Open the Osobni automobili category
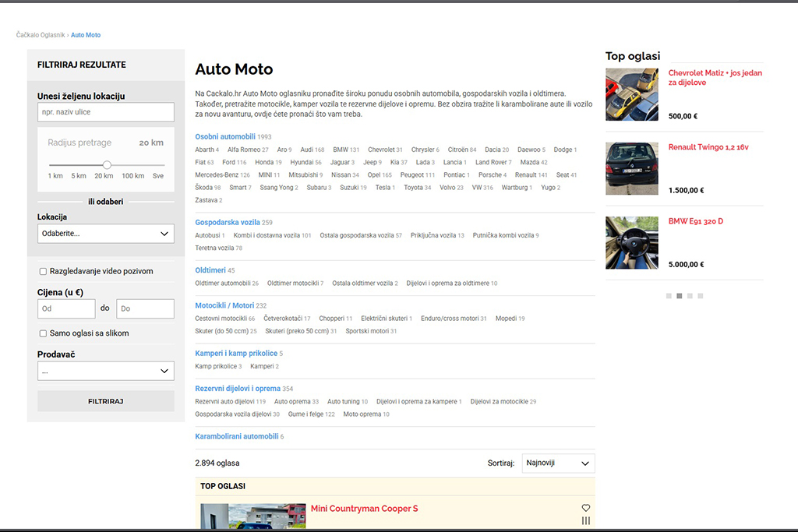This screenshot has width=798, height=532. pos(225,136)
